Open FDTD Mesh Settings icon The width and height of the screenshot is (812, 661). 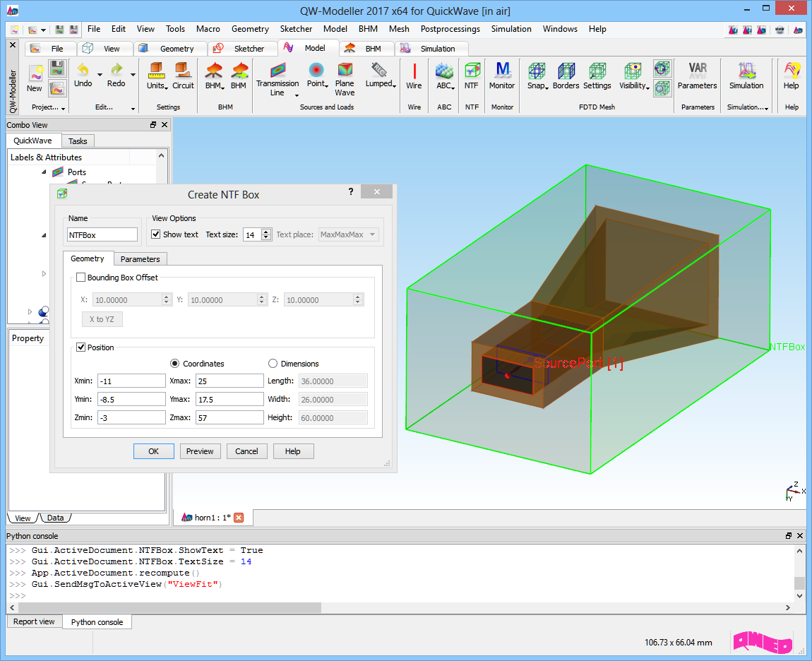coord(597,71)
